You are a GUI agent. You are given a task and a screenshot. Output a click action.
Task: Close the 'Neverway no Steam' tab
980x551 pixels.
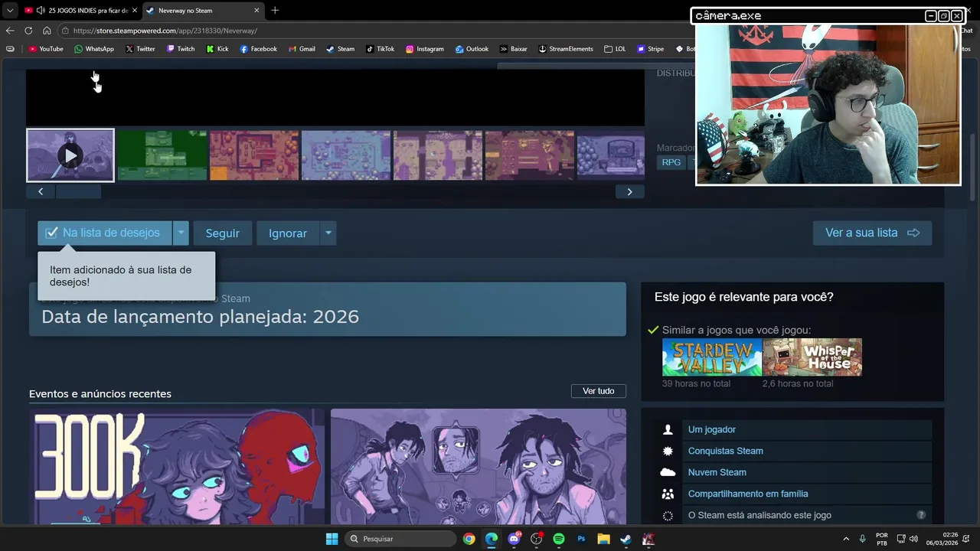256,11
